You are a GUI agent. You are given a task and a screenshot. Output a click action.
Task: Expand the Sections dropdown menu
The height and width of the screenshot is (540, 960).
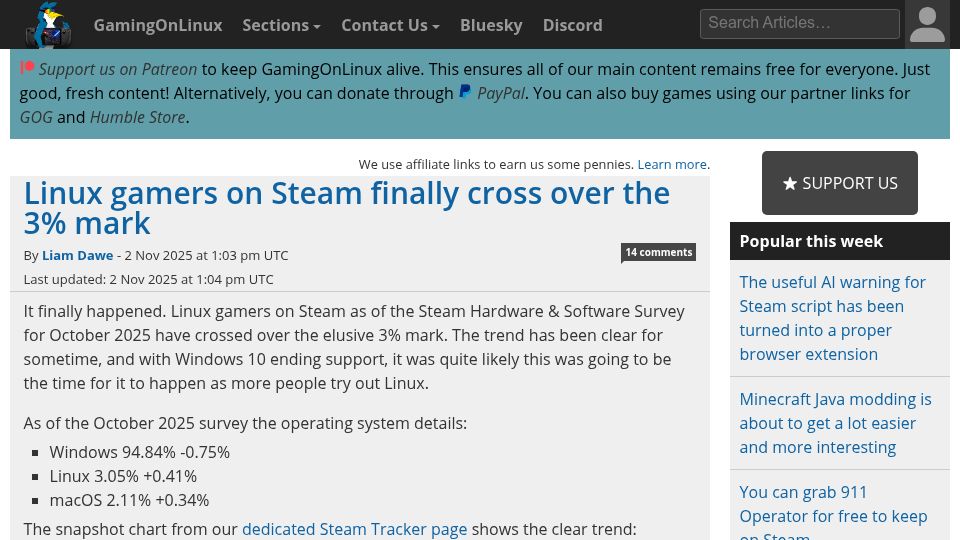coord(281,25)
